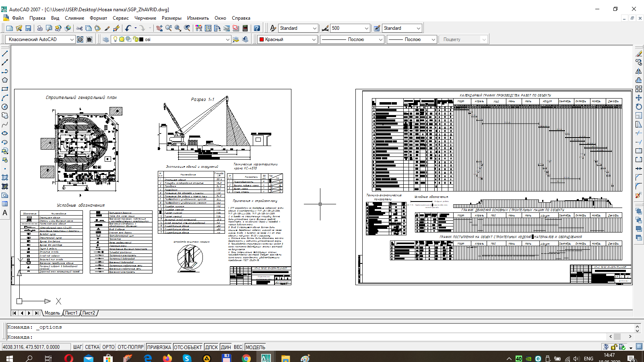Toggle СЕТКА grid display
The height and width of the screenshot is (362, 644).
(x=92, y=347)
